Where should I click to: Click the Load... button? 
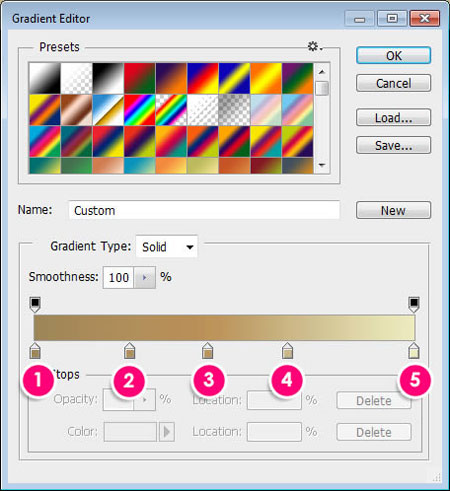click(393, 117)
